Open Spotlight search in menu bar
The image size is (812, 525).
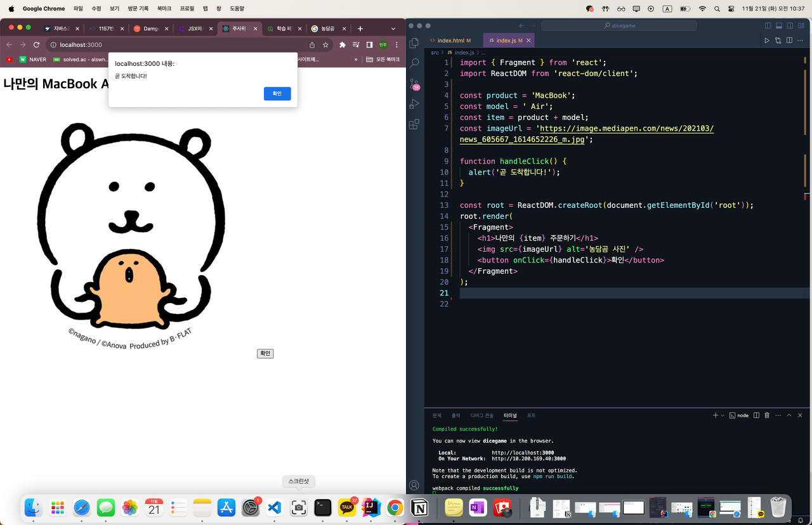point(717,9)
